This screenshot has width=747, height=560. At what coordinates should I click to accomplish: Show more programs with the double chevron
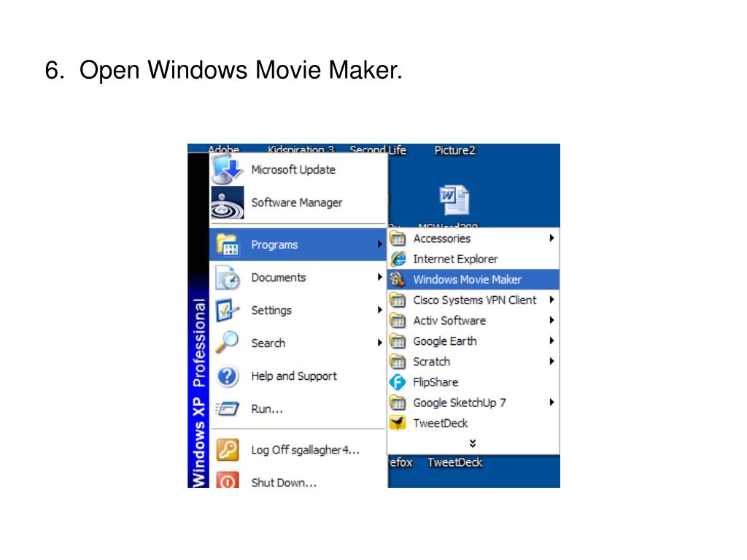473,443
